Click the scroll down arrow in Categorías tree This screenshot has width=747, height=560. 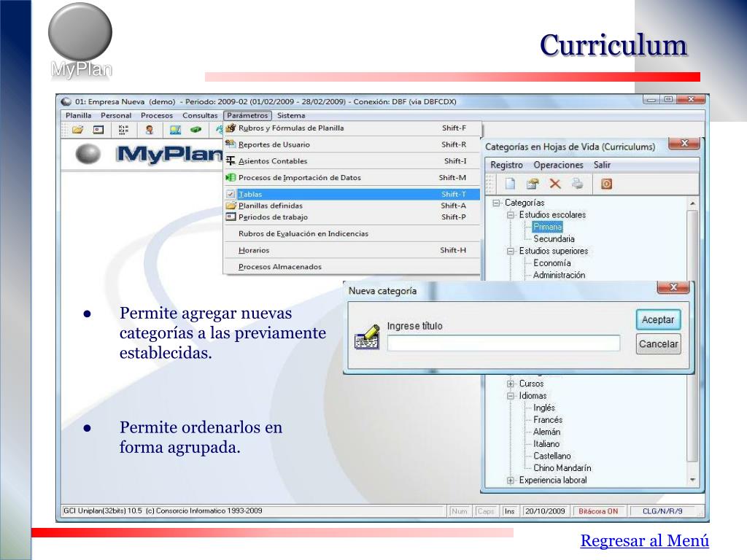click(x=693, y=480)
